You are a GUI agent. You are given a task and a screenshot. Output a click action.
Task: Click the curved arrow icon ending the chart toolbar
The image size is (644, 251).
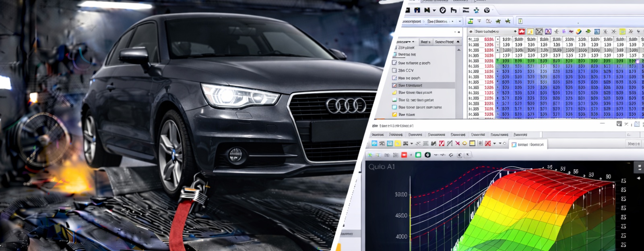click(x=468, y=155)
